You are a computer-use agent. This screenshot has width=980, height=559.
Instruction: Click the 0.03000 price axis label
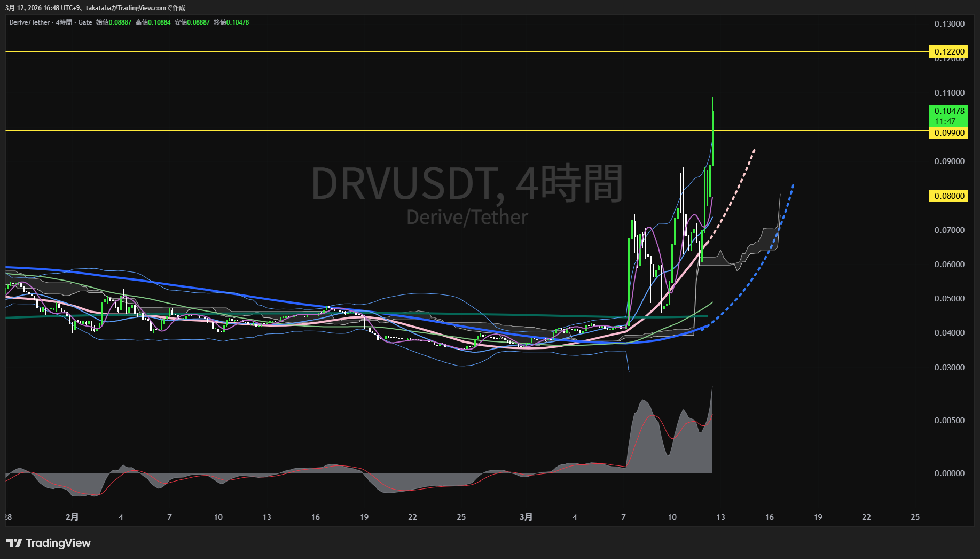[x=949, y=368]
